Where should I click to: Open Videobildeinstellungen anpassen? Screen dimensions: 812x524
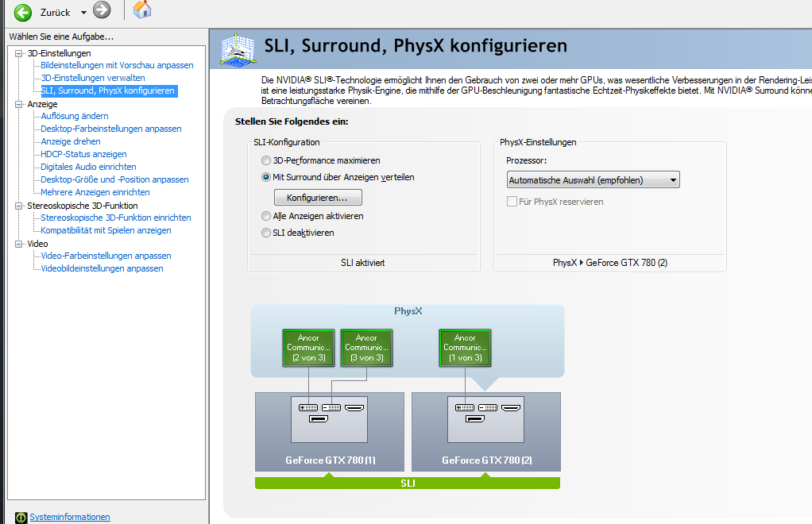point(102,268)
